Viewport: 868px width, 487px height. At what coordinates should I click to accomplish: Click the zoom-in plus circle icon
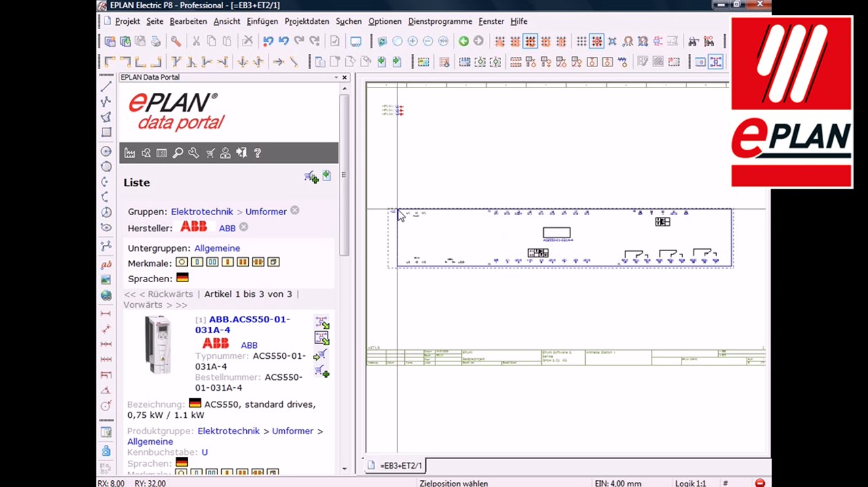(x=412, y=41)
